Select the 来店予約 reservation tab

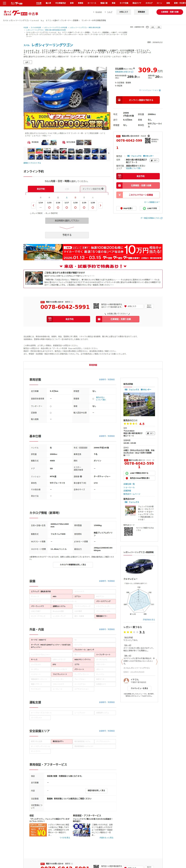pyautogui.click(x=41, y=189)
